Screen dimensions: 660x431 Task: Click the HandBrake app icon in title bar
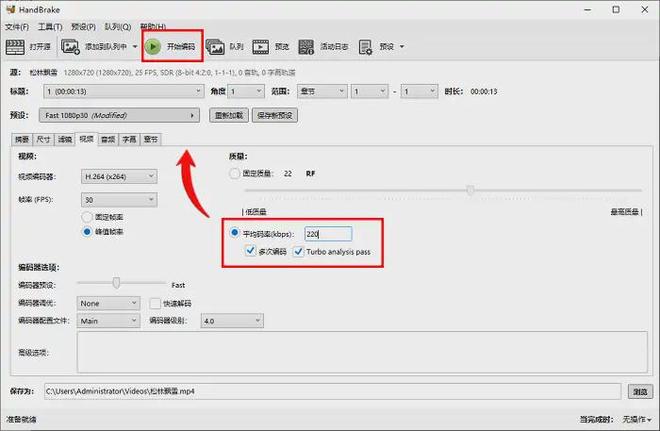click(11, 9)
